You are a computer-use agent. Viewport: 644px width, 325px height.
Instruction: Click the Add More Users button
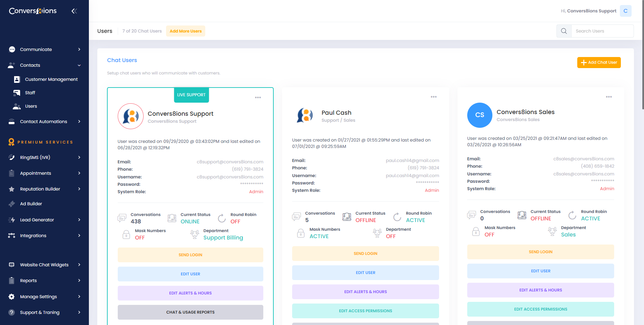pos(185,31)
